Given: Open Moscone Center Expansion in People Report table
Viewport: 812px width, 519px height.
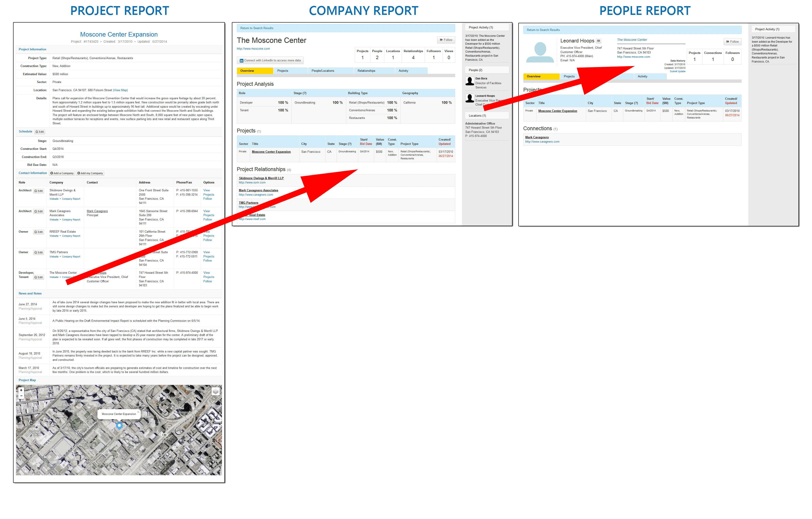Looking at the screenshot, I should [558, 111].
